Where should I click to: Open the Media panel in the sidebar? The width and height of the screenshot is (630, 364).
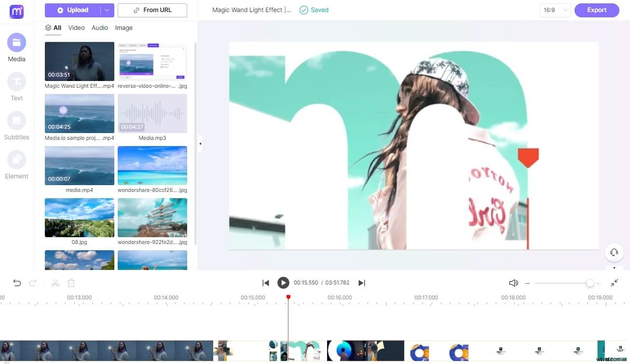coord(16,47)
